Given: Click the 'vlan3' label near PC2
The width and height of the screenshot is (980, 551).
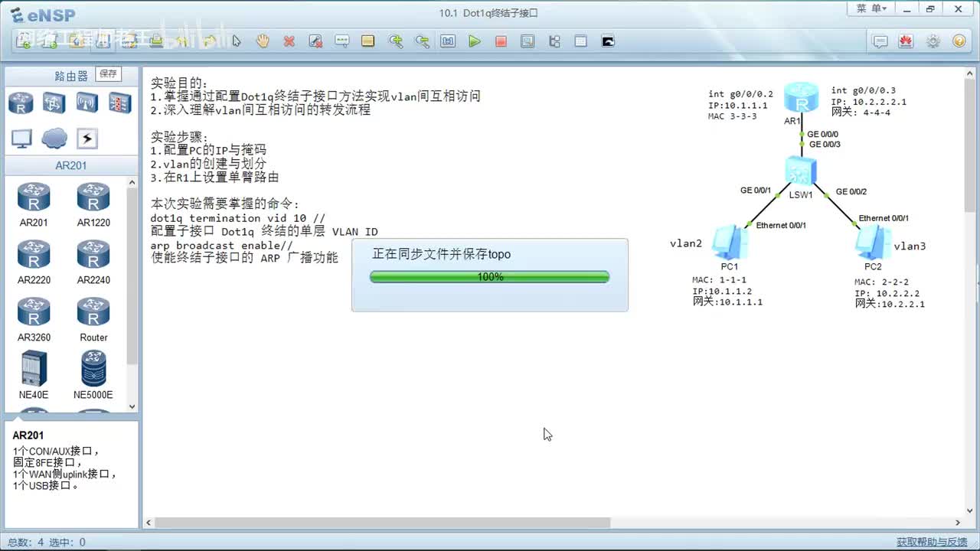Looking at the screenshot, I should [910, 246].
